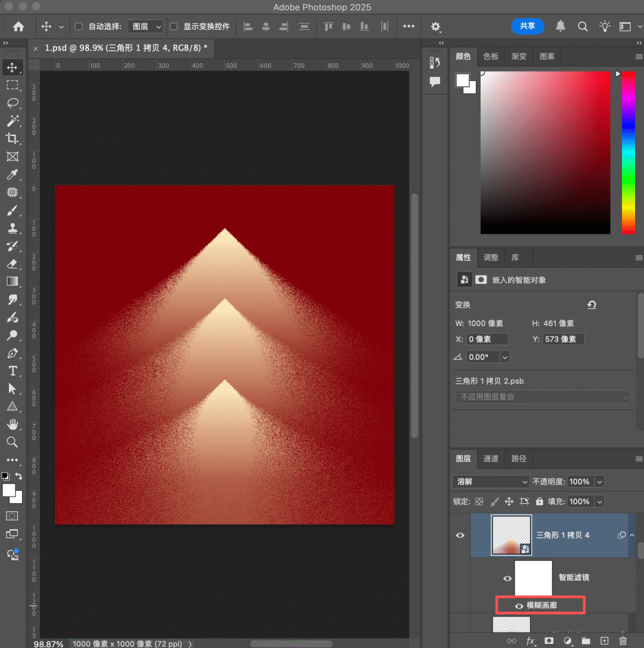Open the 溶解 blend mode dropdown
The width and height of the screenshot is (644, 648).
[491, 482]
